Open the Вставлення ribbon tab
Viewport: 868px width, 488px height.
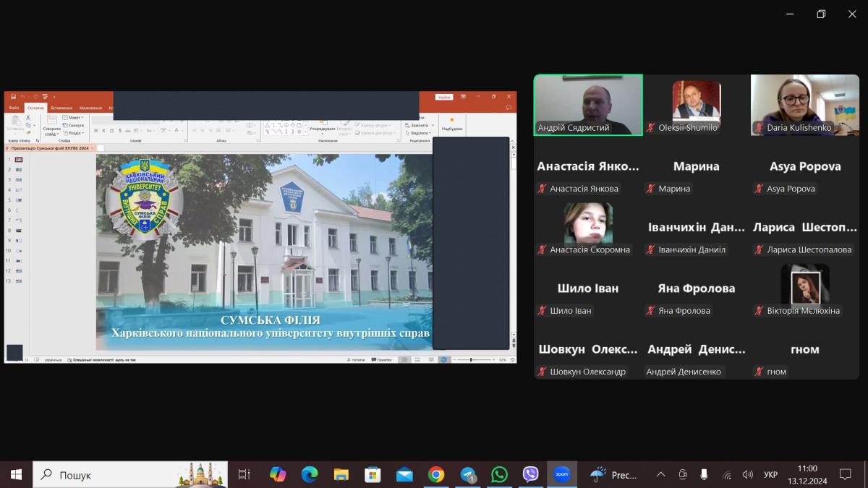pyautogui.click(x=61, y=108)
